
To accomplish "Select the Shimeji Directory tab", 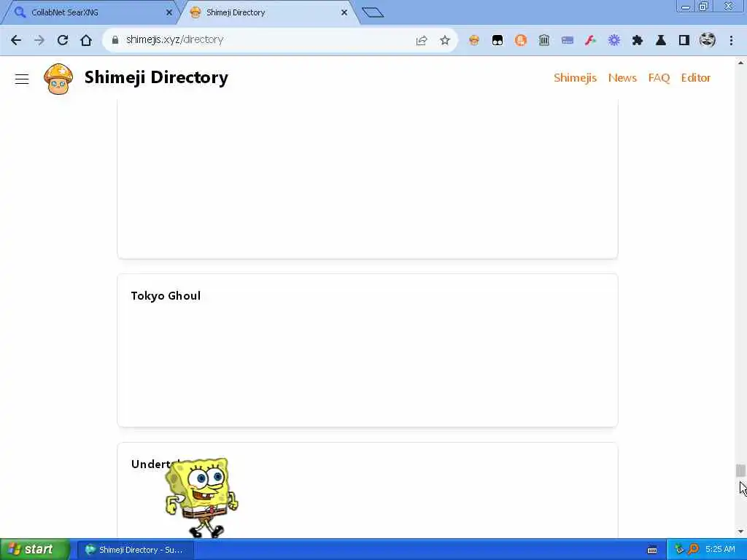I will point(267,12).
